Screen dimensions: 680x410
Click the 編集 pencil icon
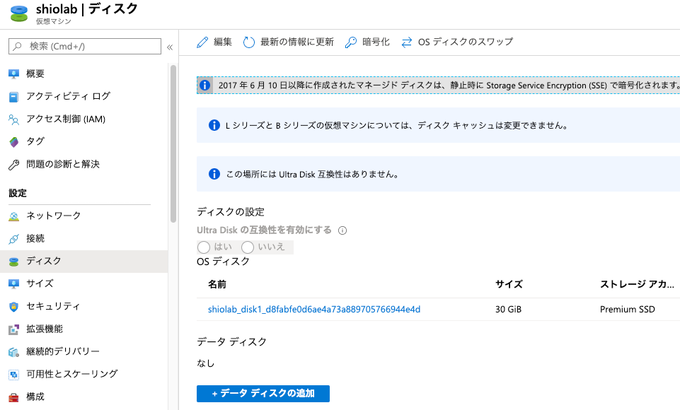(203, 42)
